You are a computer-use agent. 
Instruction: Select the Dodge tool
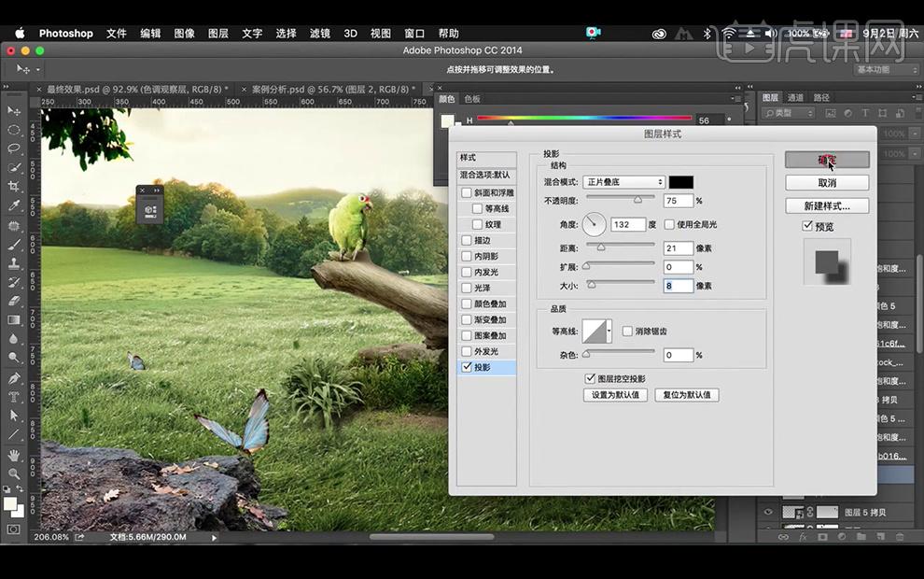click(14, 358)
